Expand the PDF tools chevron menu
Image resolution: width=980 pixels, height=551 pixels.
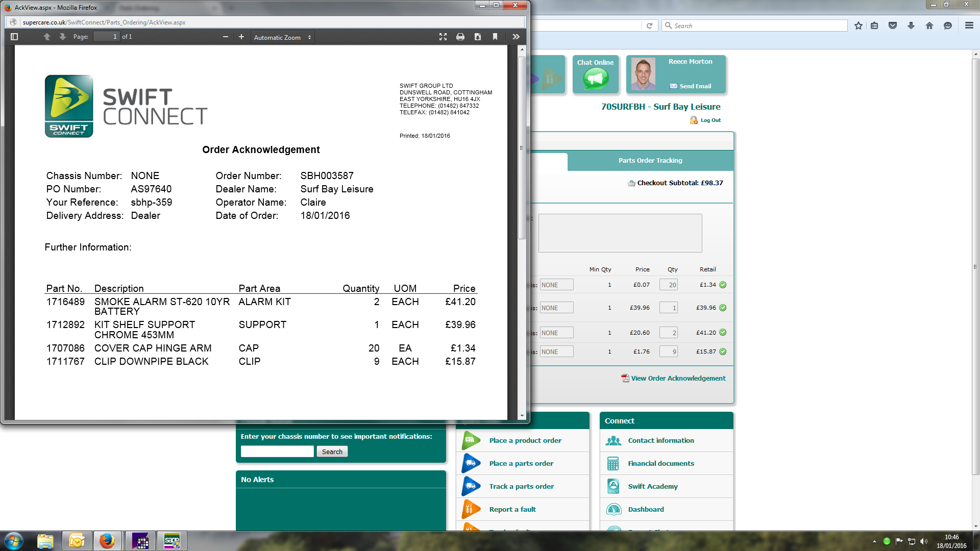point(516,37)
